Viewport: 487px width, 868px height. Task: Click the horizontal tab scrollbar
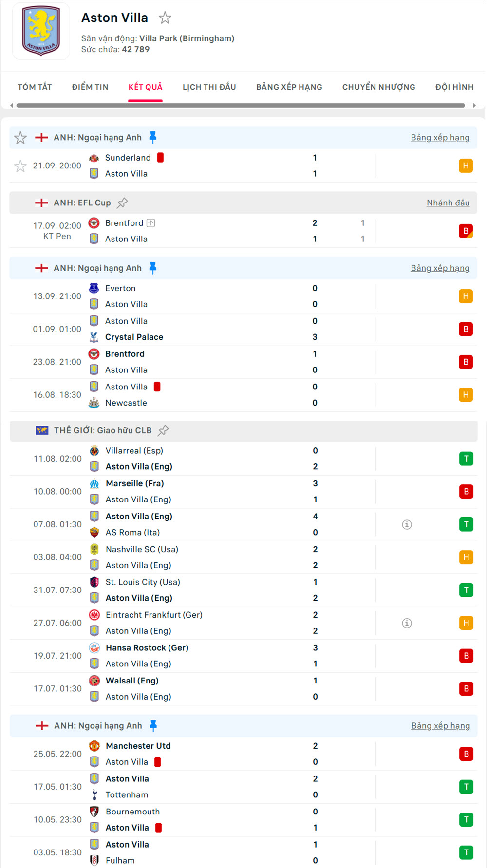click(241, 105)
